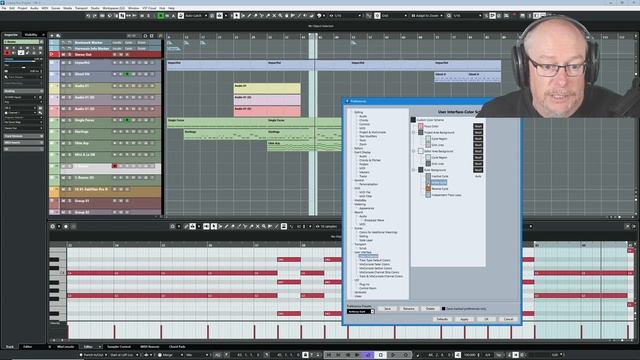640x360 pixels.
Task: Open dropdown arrow on lower zone Editor tab
Action: (x=100, y=347)
